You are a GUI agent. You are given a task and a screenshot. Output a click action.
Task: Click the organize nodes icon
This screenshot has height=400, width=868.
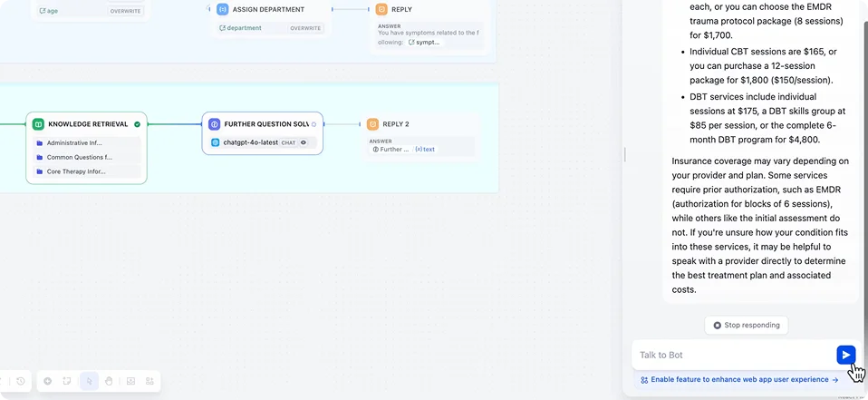pos(149,381)
